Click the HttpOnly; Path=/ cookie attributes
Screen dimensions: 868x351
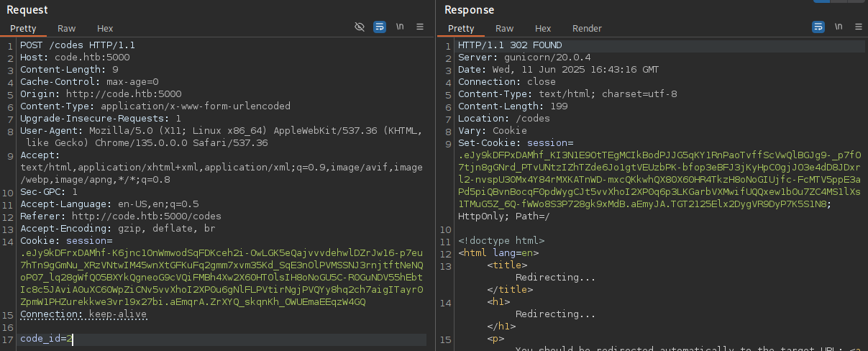[x=504, y=216]
